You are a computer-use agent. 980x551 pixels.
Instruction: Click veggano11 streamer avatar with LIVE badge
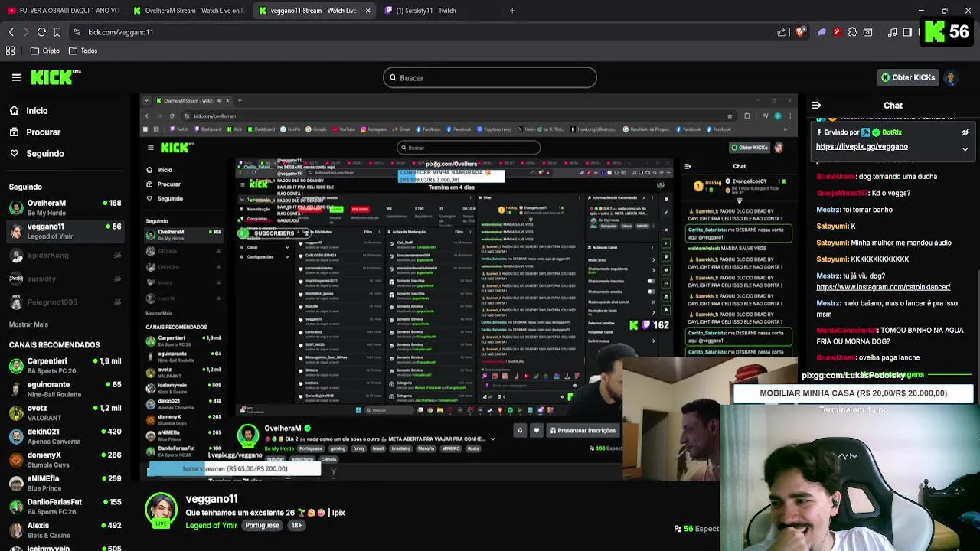click(x=161, y=510)
